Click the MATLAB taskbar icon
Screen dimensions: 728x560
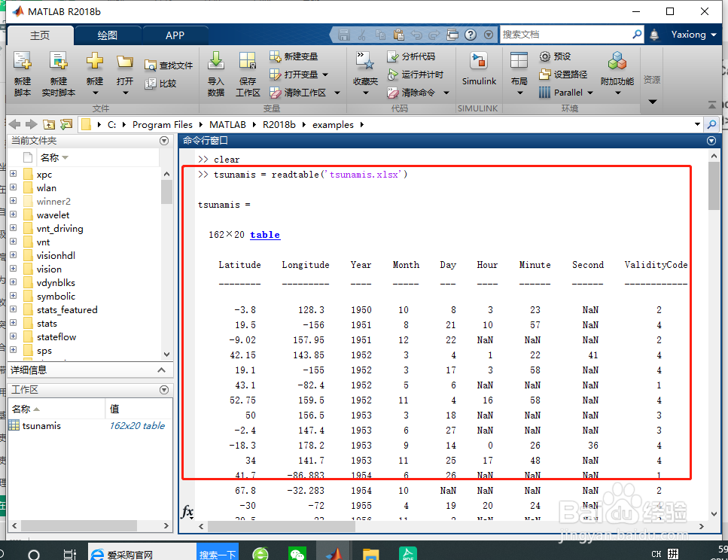click(334, 553)
